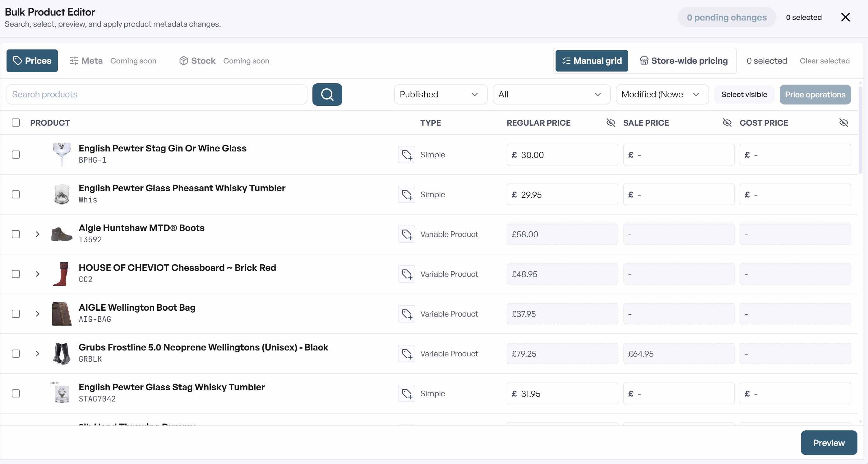Image resolution: width=868 pixels, height=464 pixels.
Task: Click tag icon for Glass Stag Whisky Tumbler
Action: pos(406,393)
